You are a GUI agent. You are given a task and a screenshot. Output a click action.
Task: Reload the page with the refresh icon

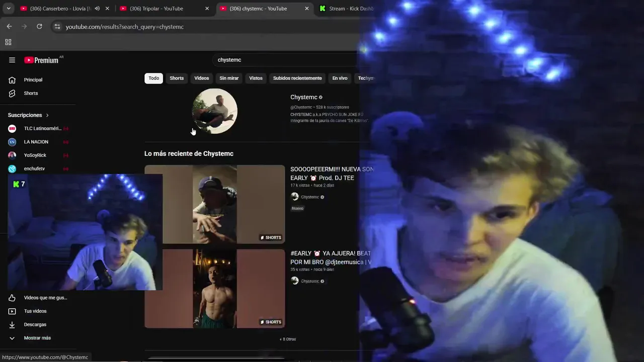coord(39,26)
